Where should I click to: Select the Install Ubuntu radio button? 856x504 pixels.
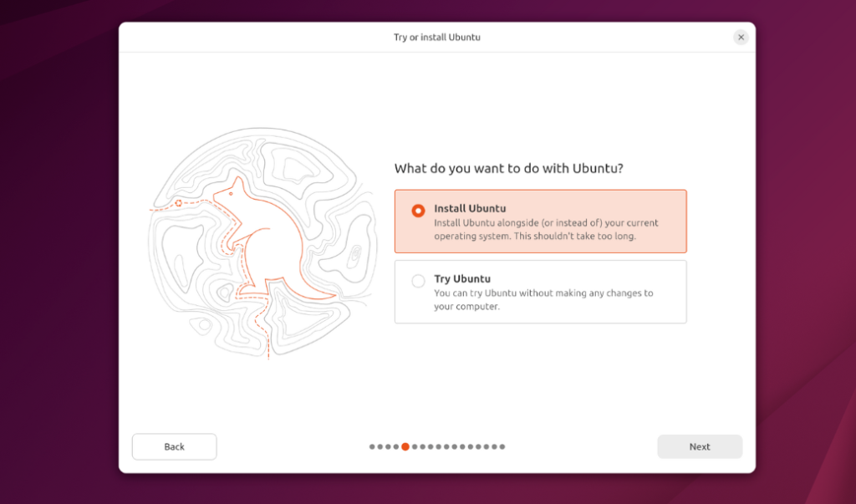[419, 211]
